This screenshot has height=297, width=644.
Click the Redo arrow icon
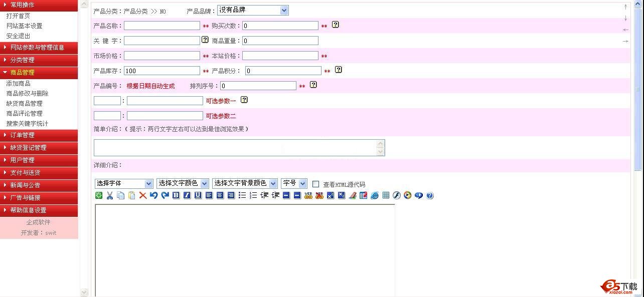pyautogui.click(x=165, y=195)
